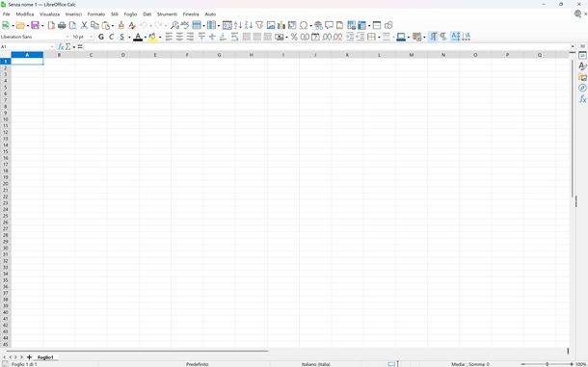This screenshot has height=367, width=588.
Task: Open sidebar Gallery panel icon
Action: click(x=582, y=77)
